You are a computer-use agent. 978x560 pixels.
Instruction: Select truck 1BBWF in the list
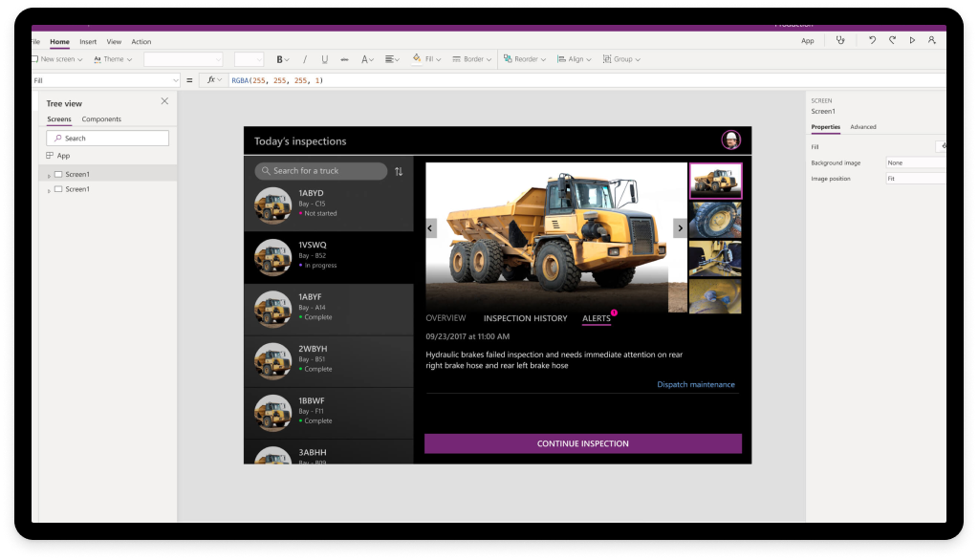tap(329, 413)
